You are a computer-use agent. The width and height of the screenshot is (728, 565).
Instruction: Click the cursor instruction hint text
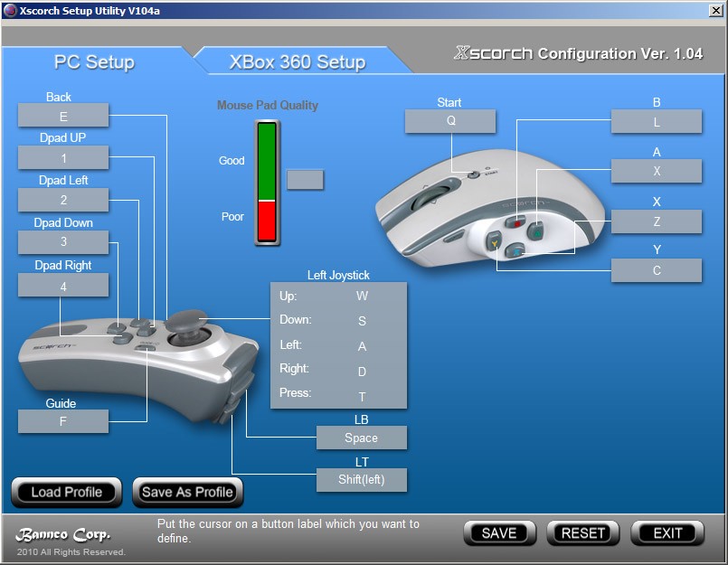point(288,532)
